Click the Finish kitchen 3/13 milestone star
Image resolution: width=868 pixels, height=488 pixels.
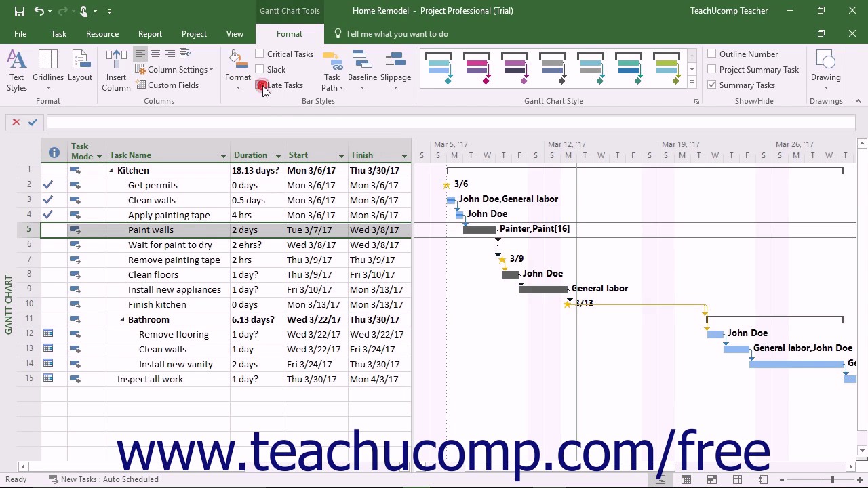coord(568,304)
